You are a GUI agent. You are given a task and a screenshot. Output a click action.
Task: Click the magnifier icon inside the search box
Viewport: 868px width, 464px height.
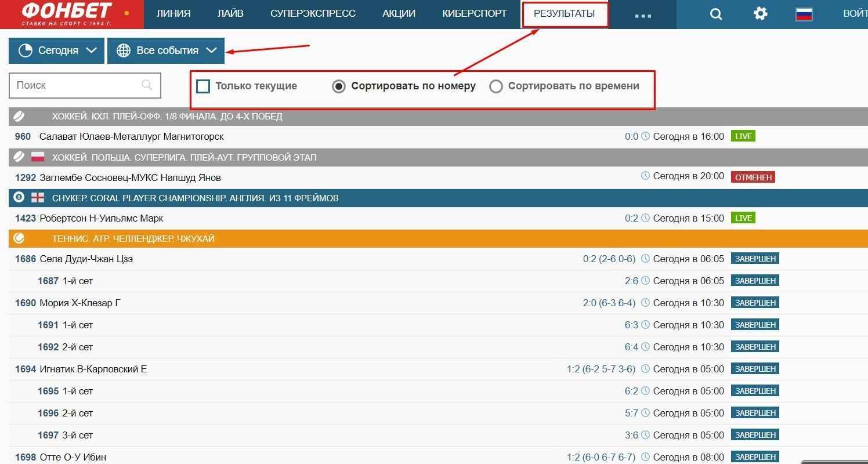147,85
